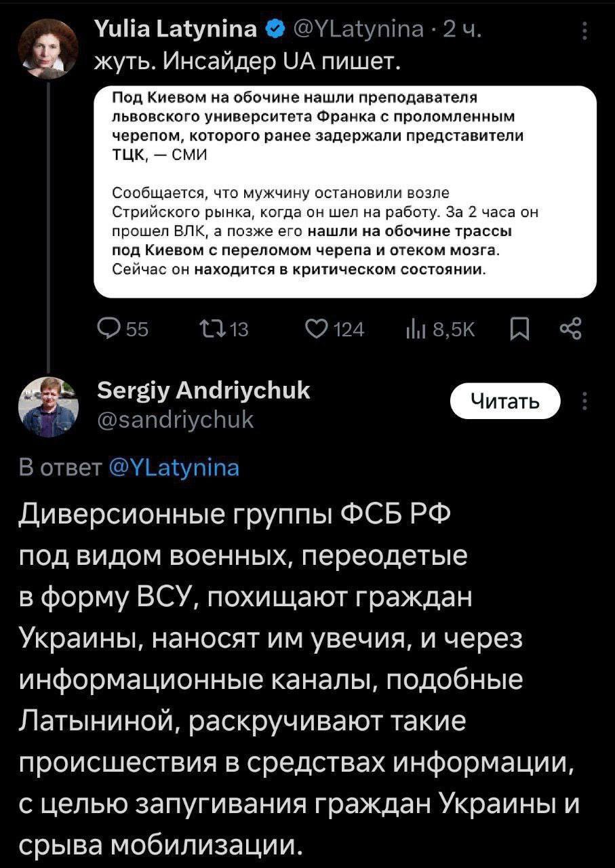Like the tweet via the heart icon

[315, 330]
